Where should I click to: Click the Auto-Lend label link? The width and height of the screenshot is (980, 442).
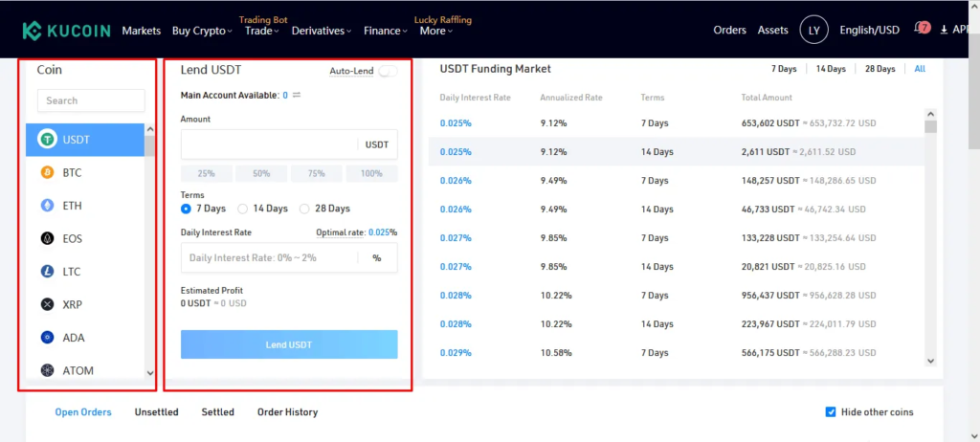[x=351, y=71]
